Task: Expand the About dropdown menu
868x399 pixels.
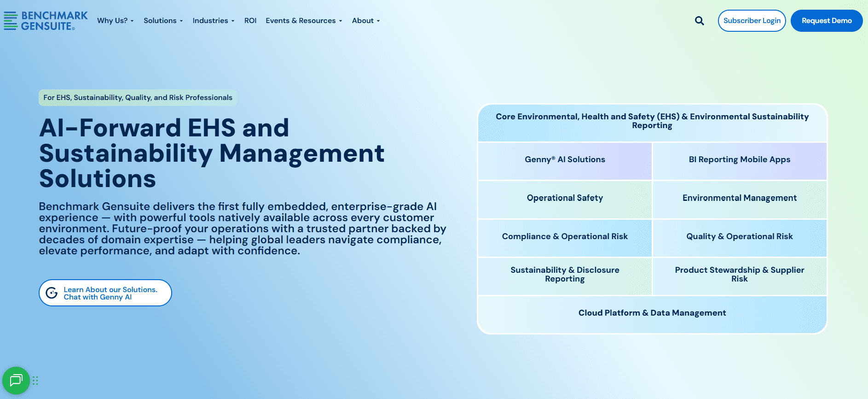Action: pyautogui.click(x=366, y=21)
